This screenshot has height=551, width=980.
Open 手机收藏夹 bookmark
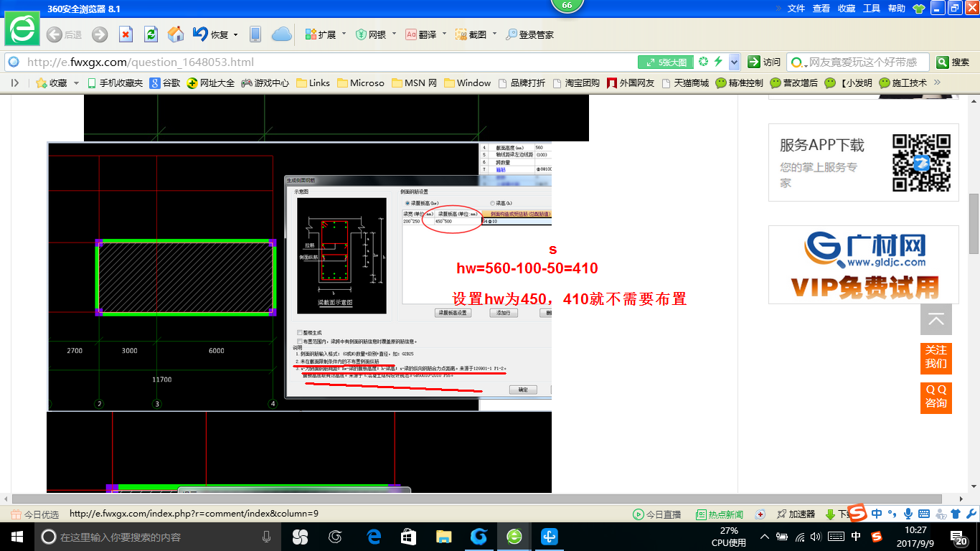pyautogui.click(x=114, y=83)
